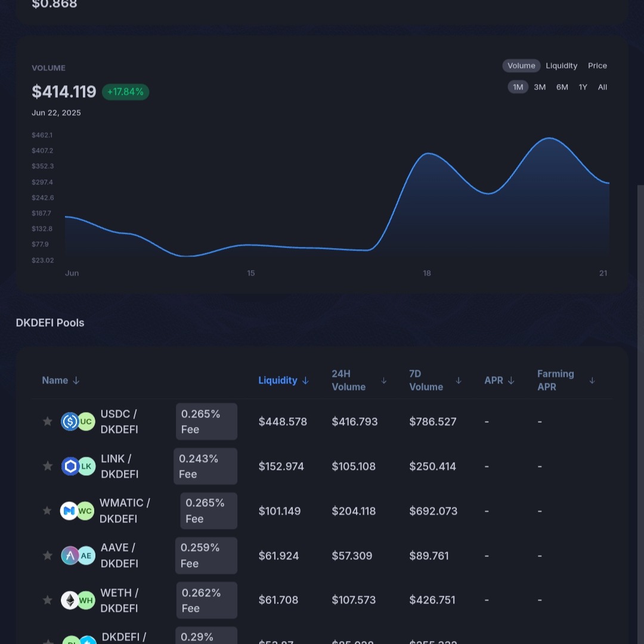Click liquidity value $101.149
This screenshot has width=644, height=644.
pyautogui.click(x=279, y=510)
